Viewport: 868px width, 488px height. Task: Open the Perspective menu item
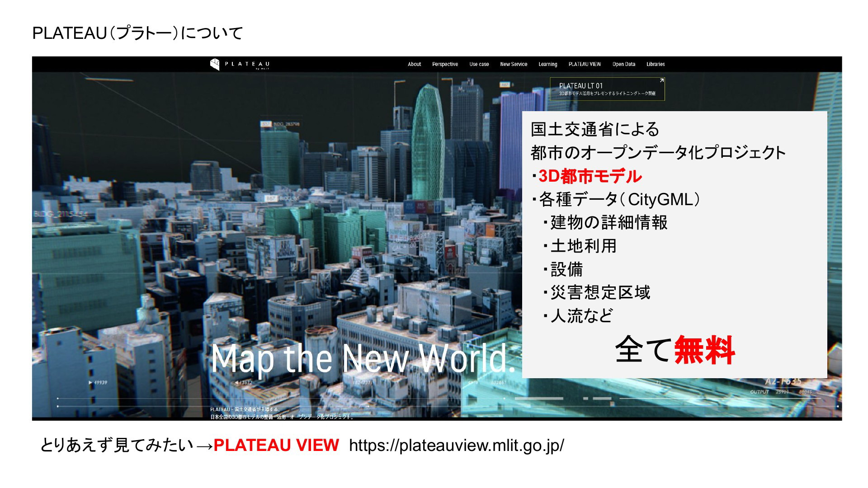(x=445, y=64)
